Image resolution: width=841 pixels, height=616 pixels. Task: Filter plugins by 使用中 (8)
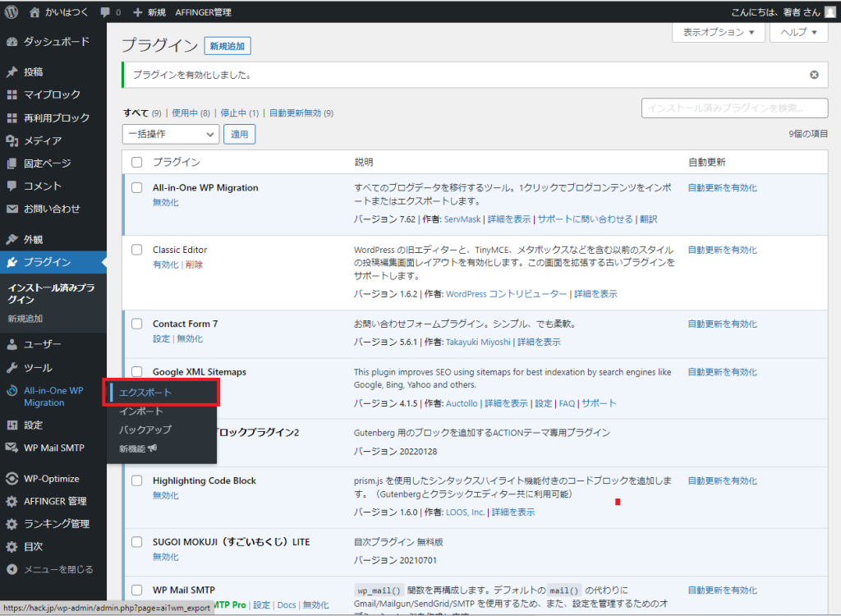coord(191,113)
